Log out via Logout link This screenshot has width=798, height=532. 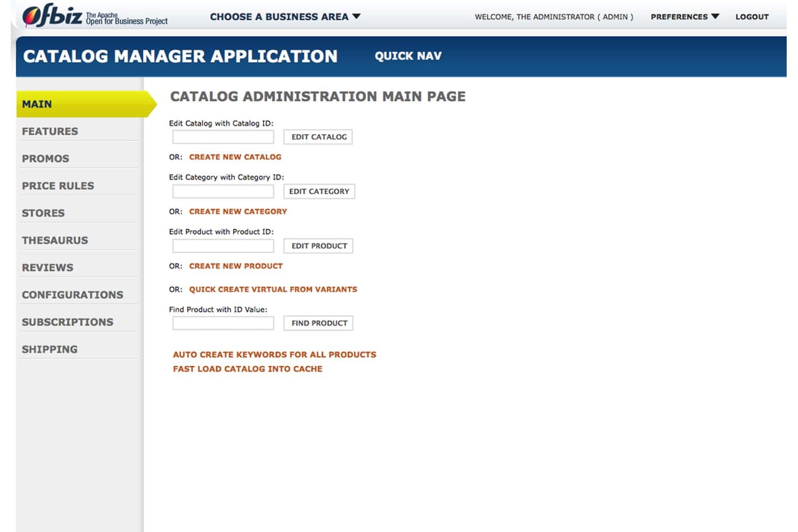click(x=752, y=17)
